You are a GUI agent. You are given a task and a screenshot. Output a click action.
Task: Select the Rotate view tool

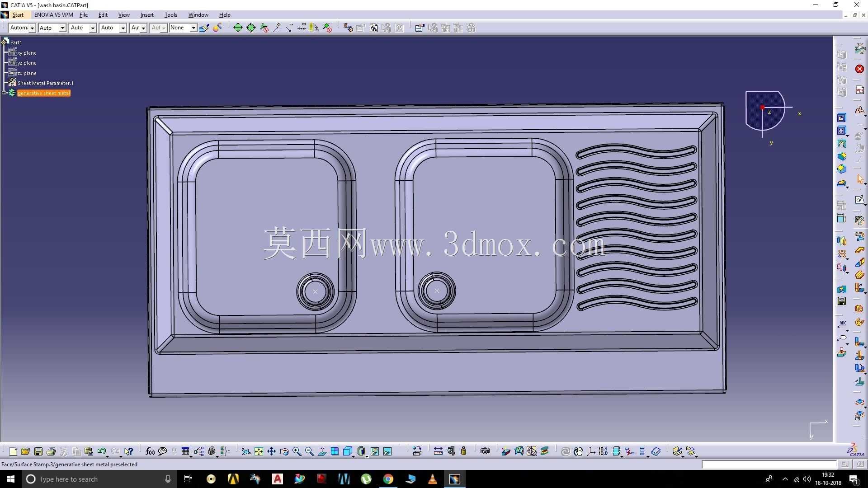click(x=284, y=451)
